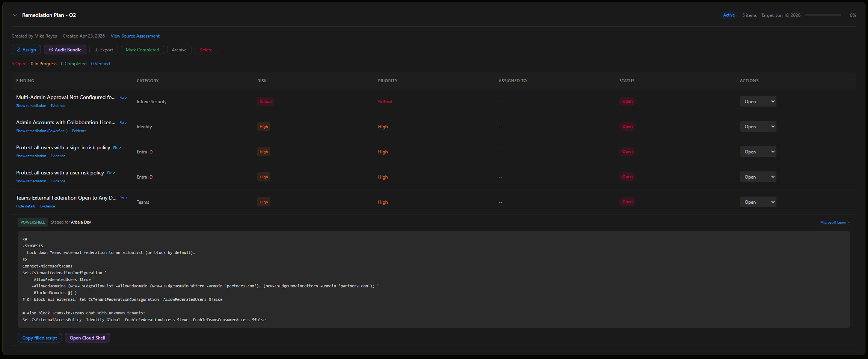Click the Export download icon
The width and height of the screenshot is (868, 359).
97,50
